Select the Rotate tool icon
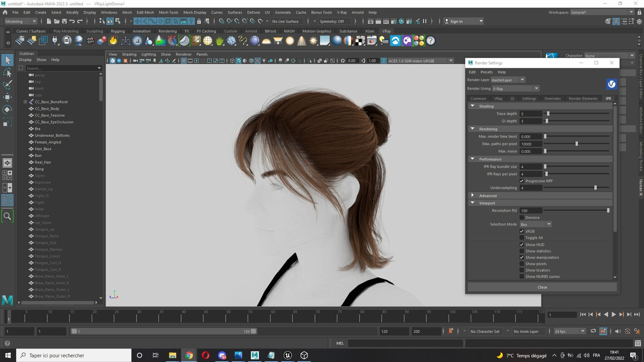 coord(8,109)
